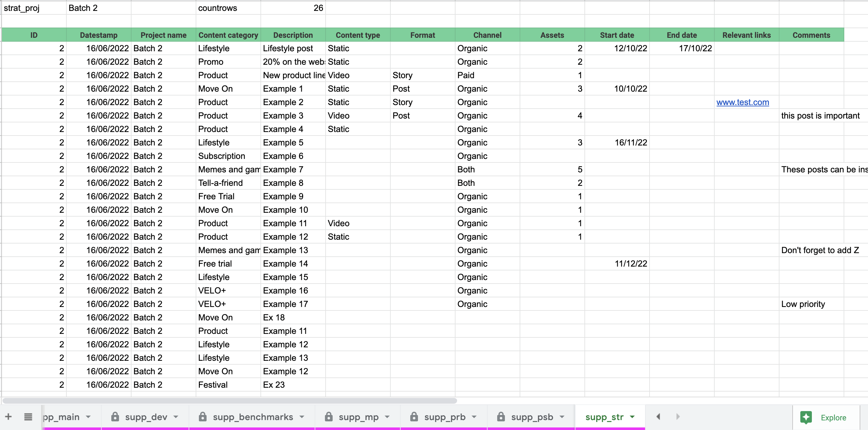Click the lock icon on supp_psb tab
This screenshot has width=868, height=430.
[501, 417]
